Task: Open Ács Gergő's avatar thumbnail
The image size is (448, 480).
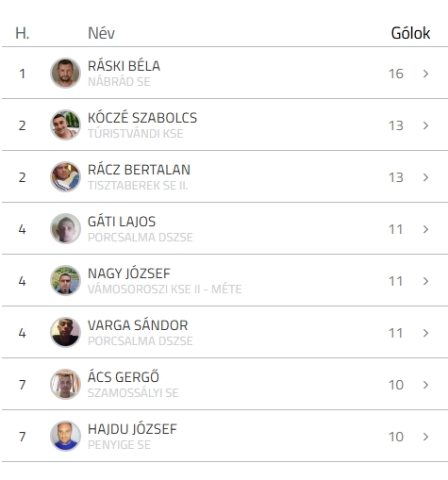Action: click(x=65, y=384)
